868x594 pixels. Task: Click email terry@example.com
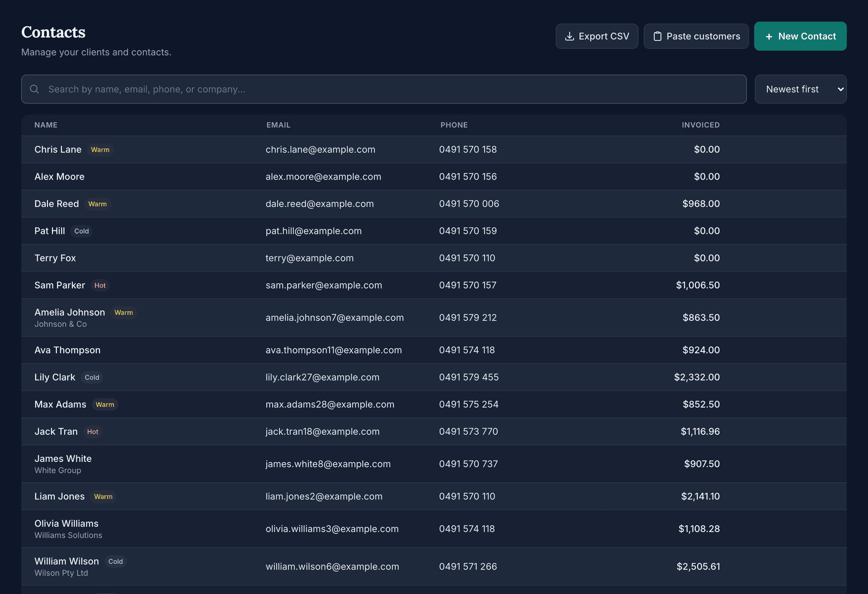click(x=310, y=258)
